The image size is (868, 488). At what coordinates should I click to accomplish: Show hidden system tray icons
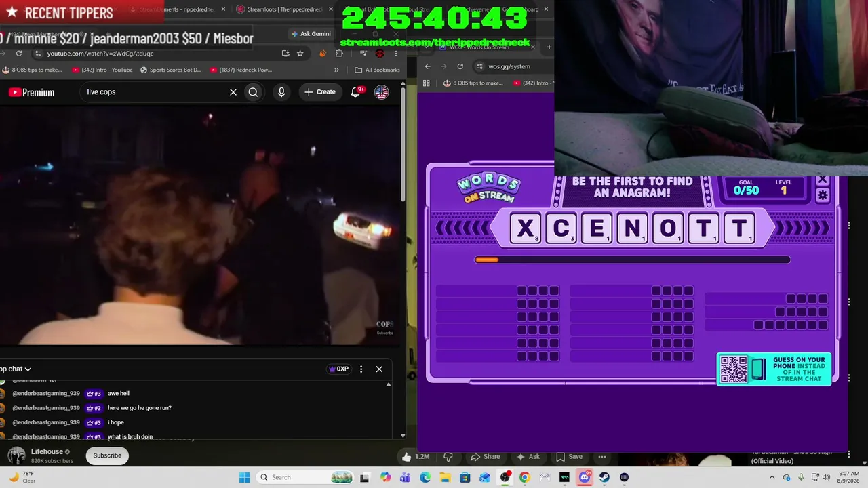772,477
